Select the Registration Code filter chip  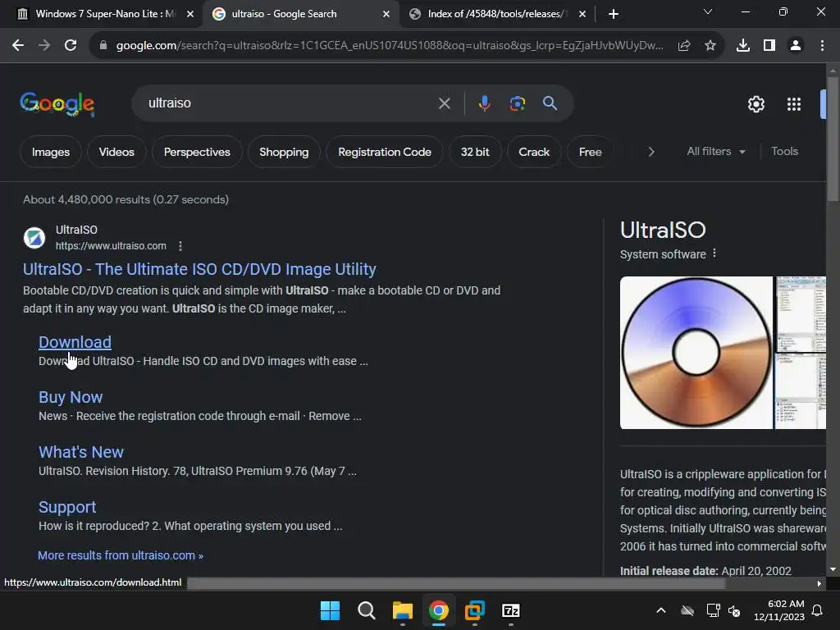[x=385, y=152]
